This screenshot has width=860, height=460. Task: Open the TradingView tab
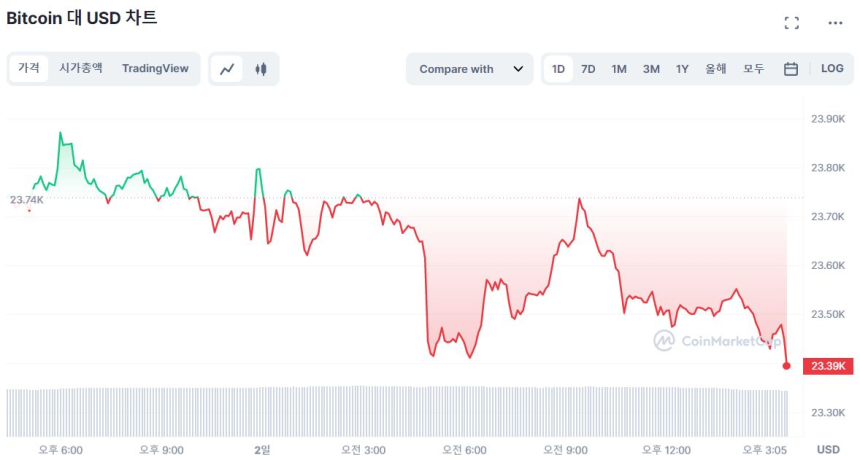pyautogui.click(x=155, y=68)
